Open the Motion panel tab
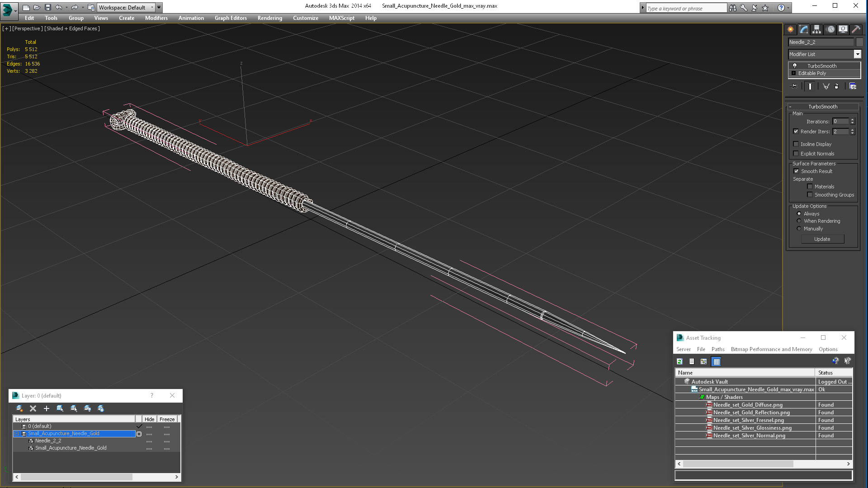This screenshot has height=488, width=868. point(830,29)
